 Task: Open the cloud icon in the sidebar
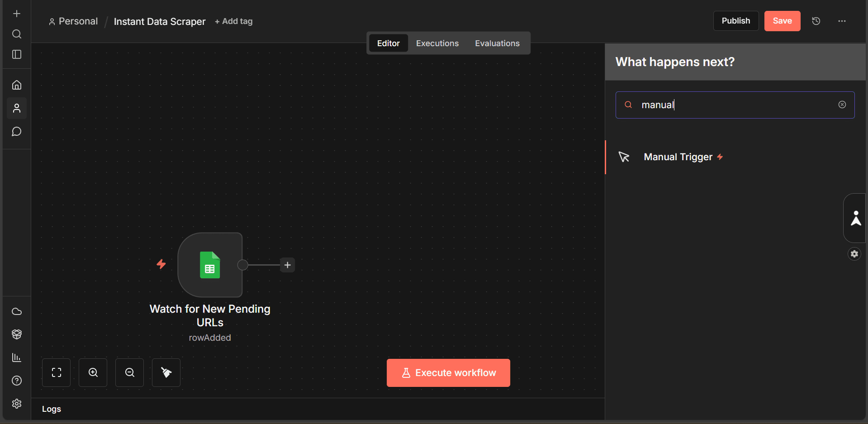click(17, 311)
